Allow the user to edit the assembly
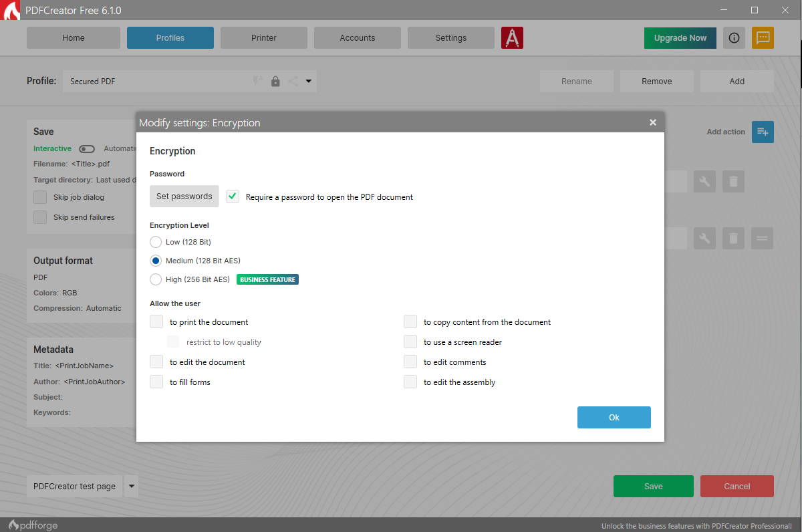802x532 pixels. pos(410,382)
